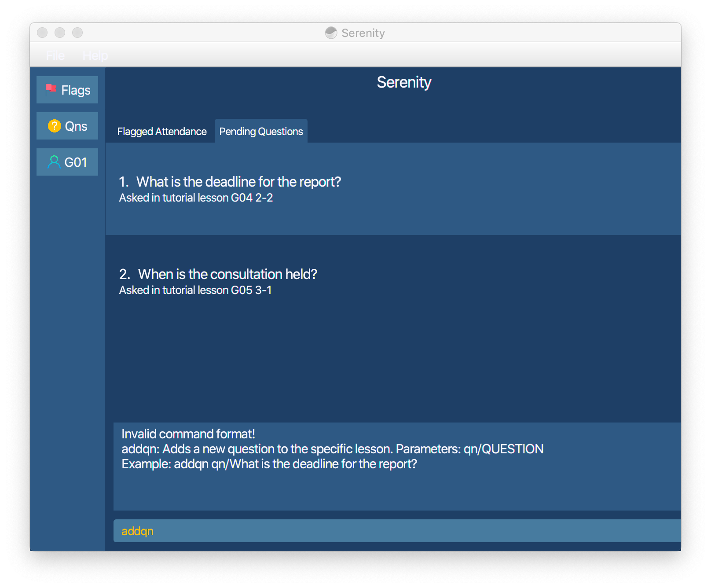
Task: Select question 2 about the consultation
Action: tap(393, 281)
